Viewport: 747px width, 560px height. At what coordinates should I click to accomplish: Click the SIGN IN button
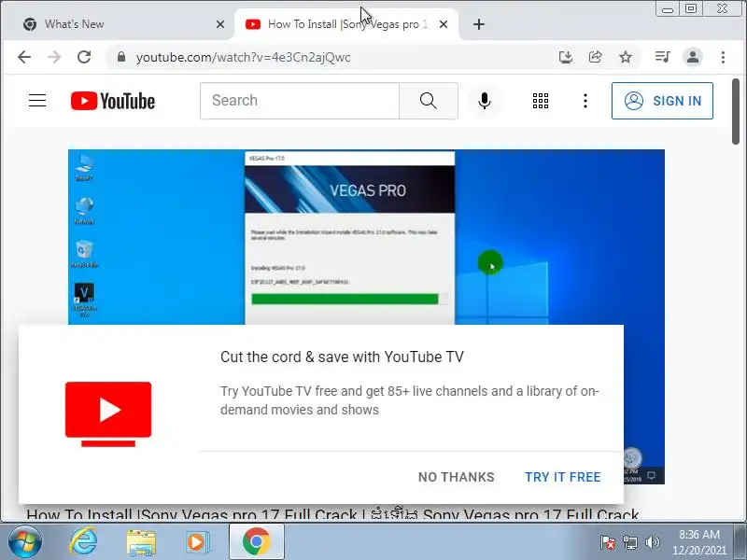(662, 101)
